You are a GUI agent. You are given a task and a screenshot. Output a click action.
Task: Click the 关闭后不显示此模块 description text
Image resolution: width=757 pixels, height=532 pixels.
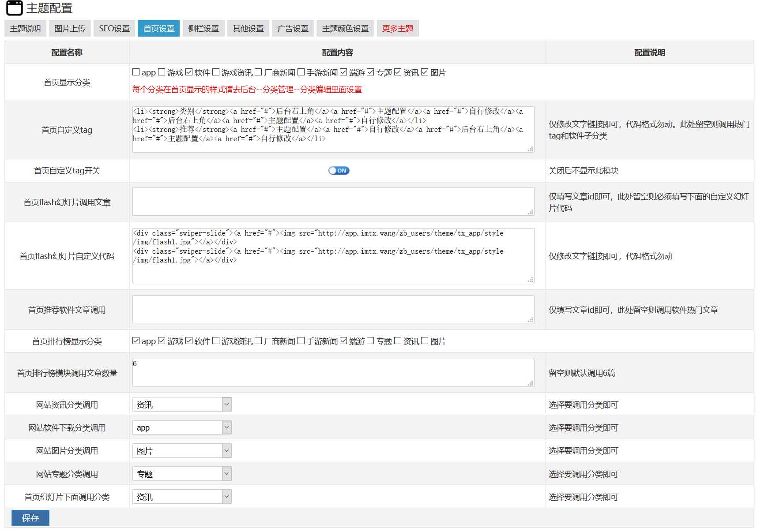pos(584,171)
